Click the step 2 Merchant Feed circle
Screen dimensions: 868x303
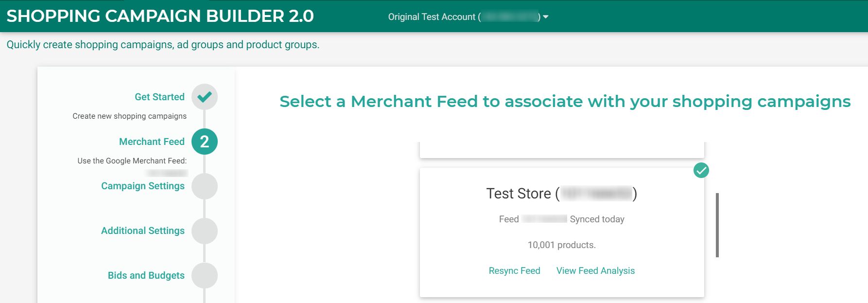click(205, 142)
